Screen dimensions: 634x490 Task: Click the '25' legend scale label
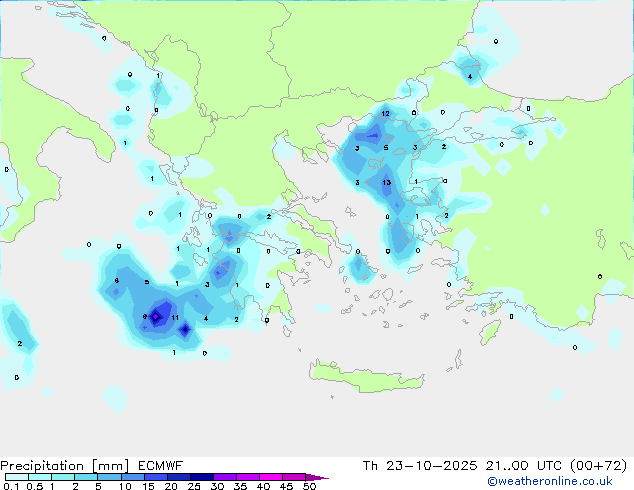tap(194, 486)
